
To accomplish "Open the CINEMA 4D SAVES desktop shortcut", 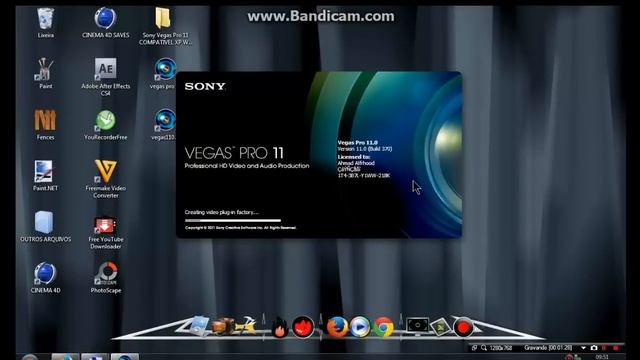I will click(x=105, y=22).
